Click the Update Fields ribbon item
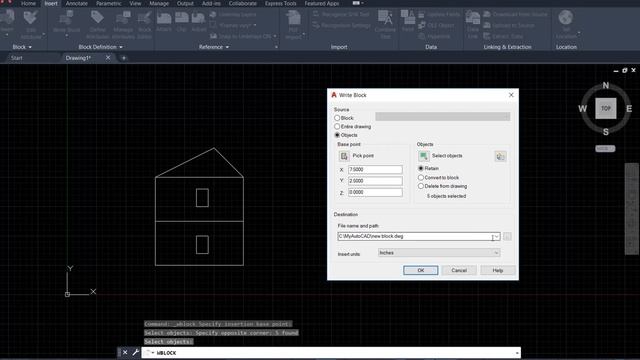Image resolution: width=640 pixels, height=360 pixels. click(x=439, y=14)
